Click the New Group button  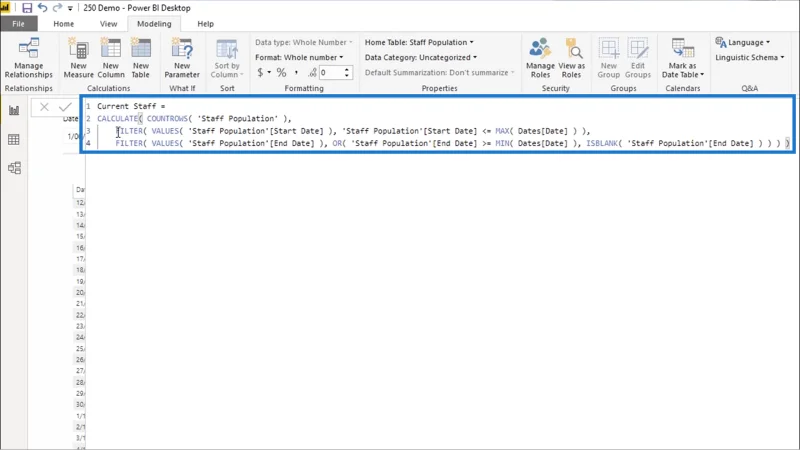tap(609, 58)
